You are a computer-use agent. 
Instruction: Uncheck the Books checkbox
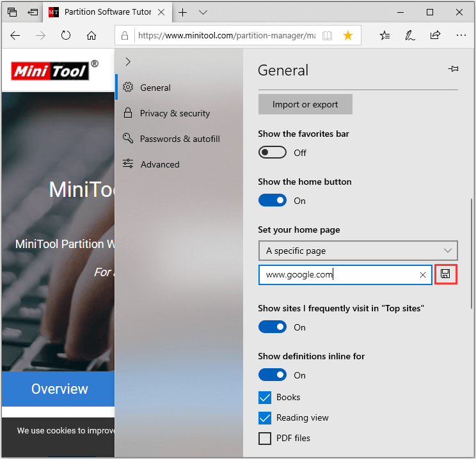click(x=265, y=398)
